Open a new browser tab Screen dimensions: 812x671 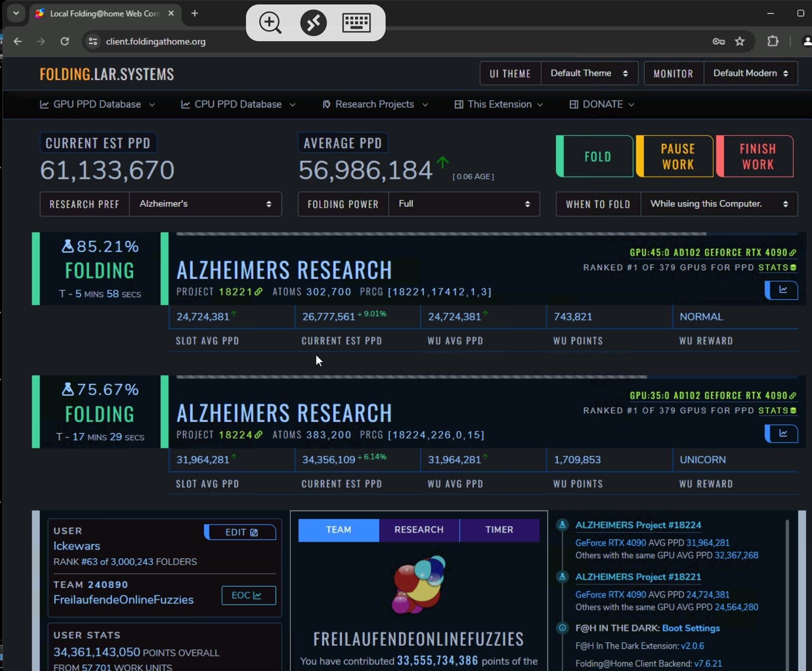[195, 13]
